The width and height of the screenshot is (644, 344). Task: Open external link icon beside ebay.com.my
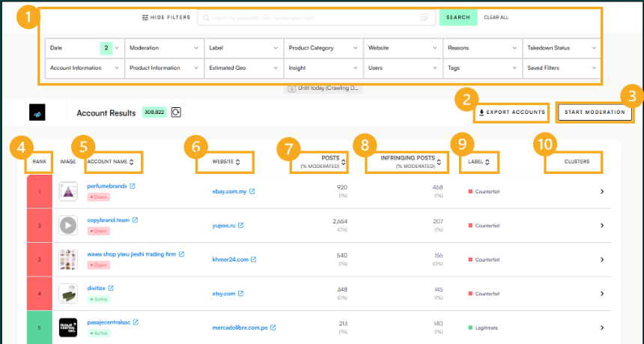pyautogui.click(x=252, y=191)
